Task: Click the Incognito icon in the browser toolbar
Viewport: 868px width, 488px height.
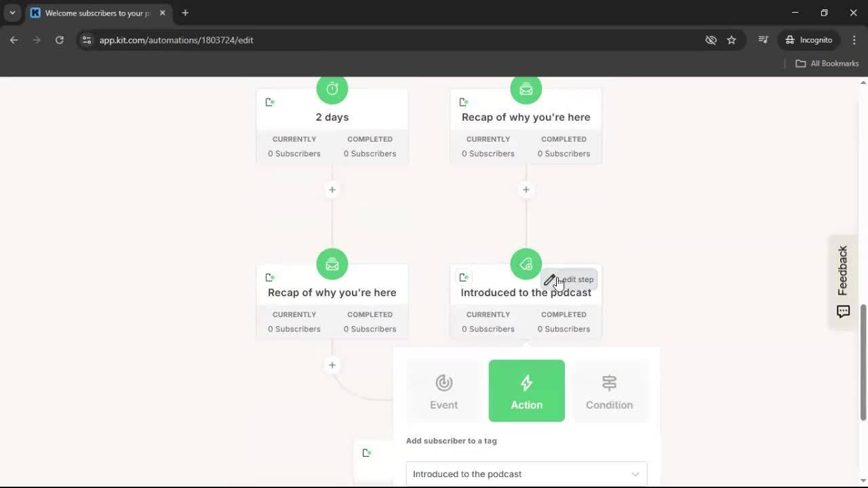Action: click(791, 39)
